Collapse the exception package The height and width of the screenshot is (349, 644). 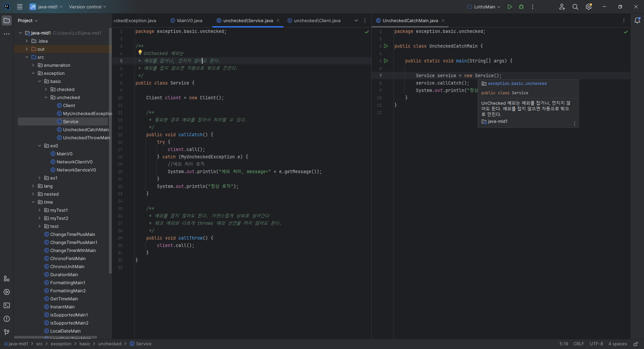(x=33, y=73)
